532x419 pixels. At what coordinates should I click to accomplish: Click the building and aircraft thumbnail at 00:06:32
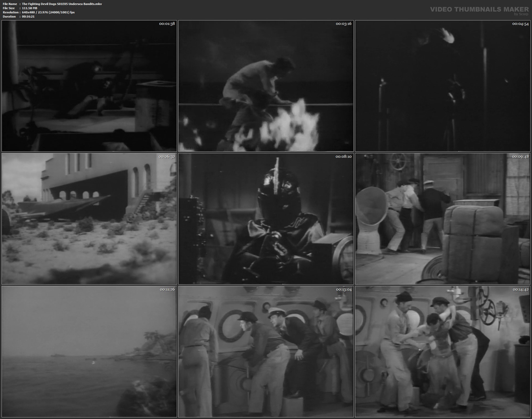89,219
